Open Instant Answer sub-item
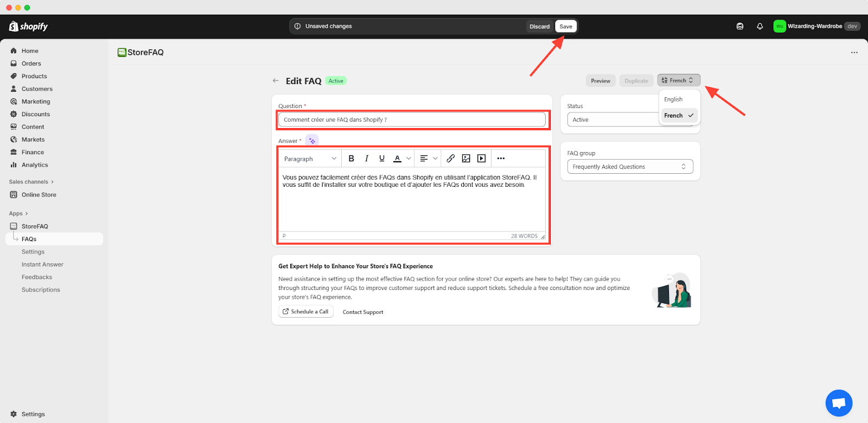Image resolution: width=868 pixels, height=423 pixels. (42, 264)
